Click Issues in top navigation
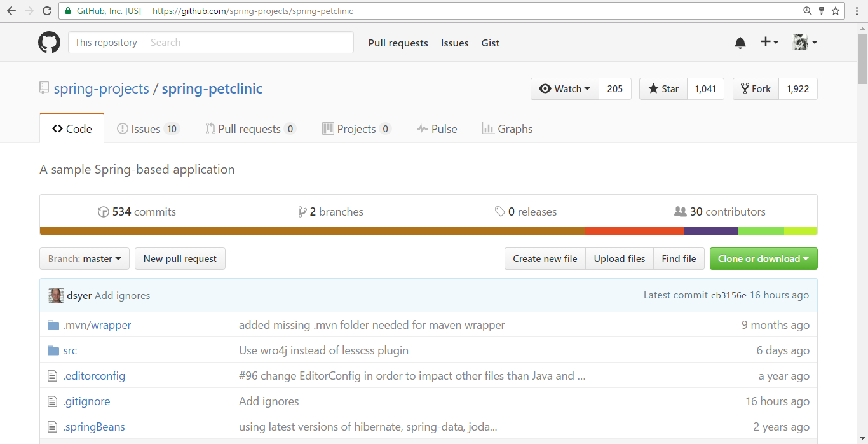The image size is (868, 444). tap(455, 43)
